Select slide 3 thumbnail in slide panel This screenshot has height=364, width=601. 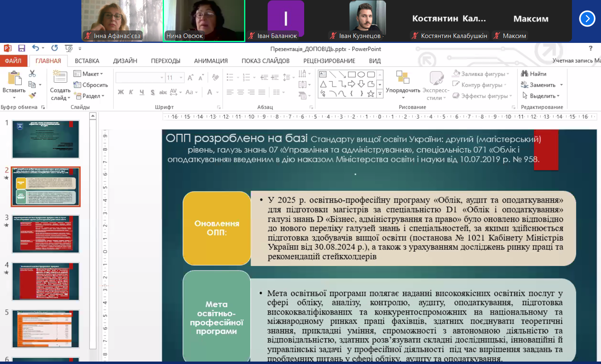pos(45,234)
